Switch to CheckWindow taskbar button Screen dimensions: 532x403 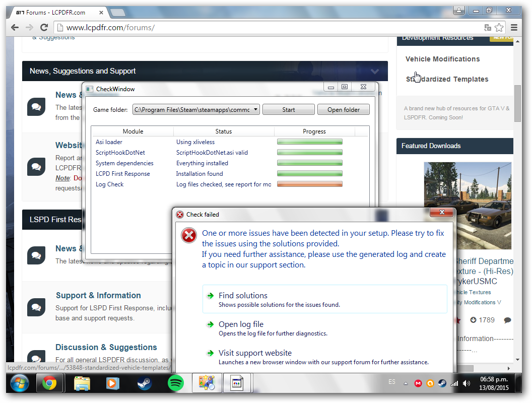click(237, 383)
